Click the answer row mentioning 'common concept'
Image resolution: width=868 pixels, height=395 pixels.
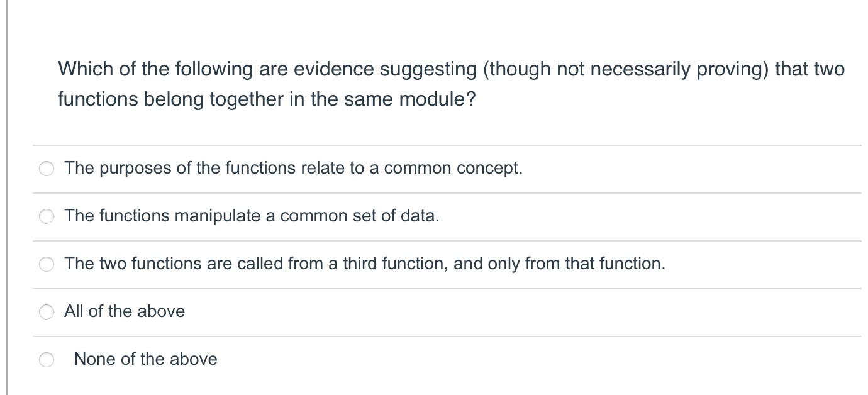(x=293, y=168)
